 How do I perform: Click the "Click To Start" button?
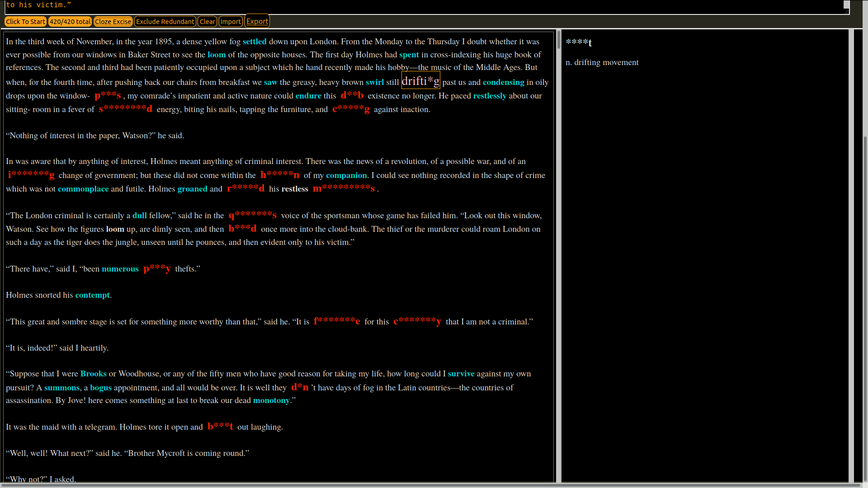(25, 22)
